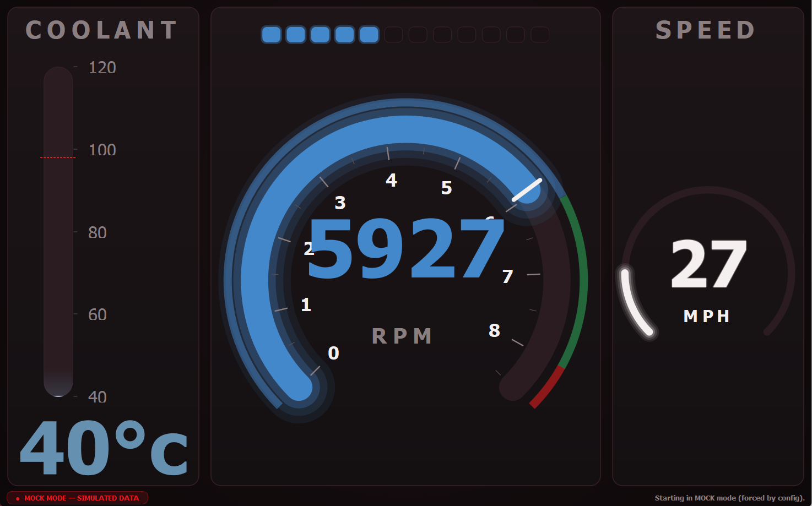Click the 7 numeral on tachometer dial
812x506 pixels.
coord(508,276)
